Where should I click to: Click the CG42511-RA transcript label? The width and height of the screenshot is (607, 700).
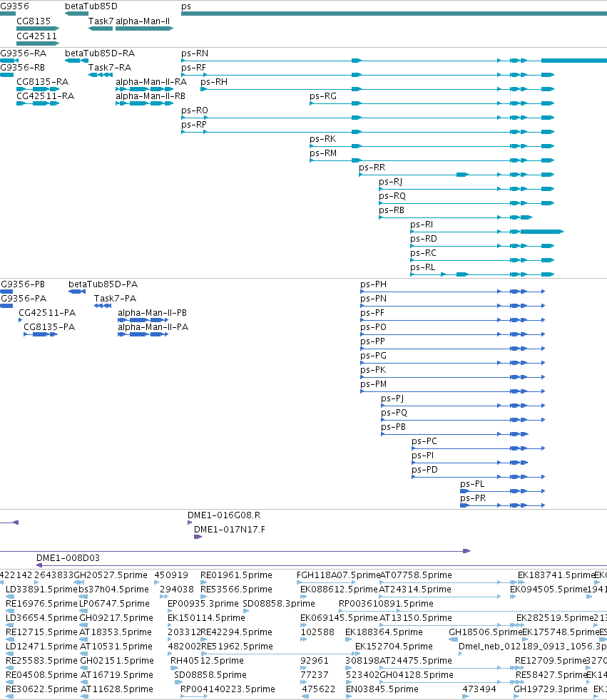pyautogui.click(x=46, y=96)
